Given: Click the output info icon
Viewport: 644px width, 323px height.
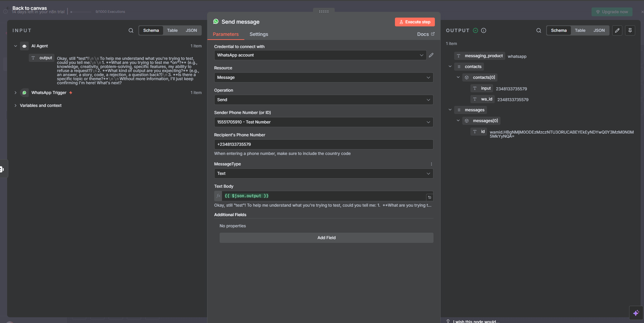Looking at the screenshot, I should click(x=484, y=30).
